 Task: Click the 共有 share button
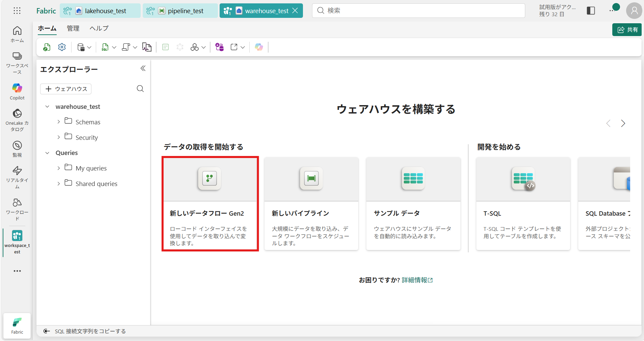point(627,30)
